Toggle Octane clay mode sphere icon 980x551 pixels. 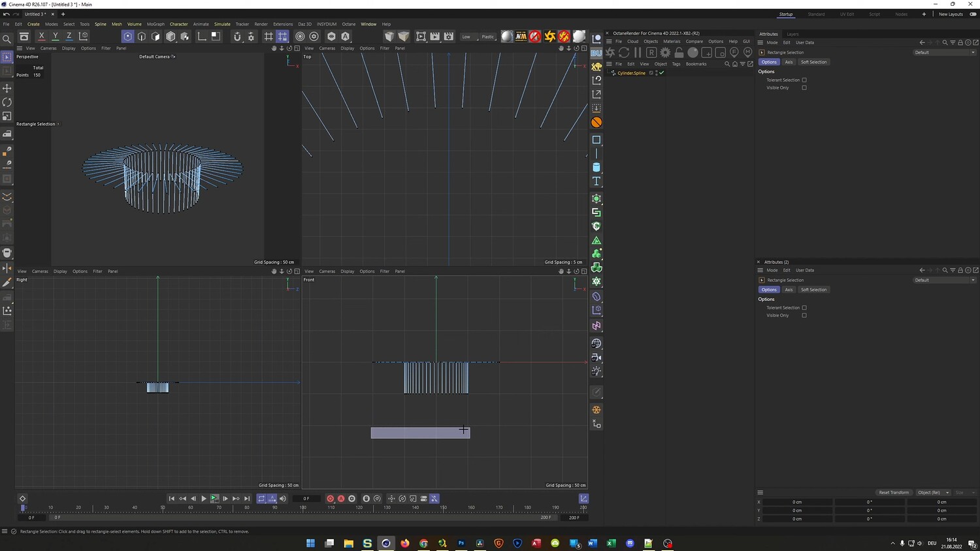click(693, 52)
